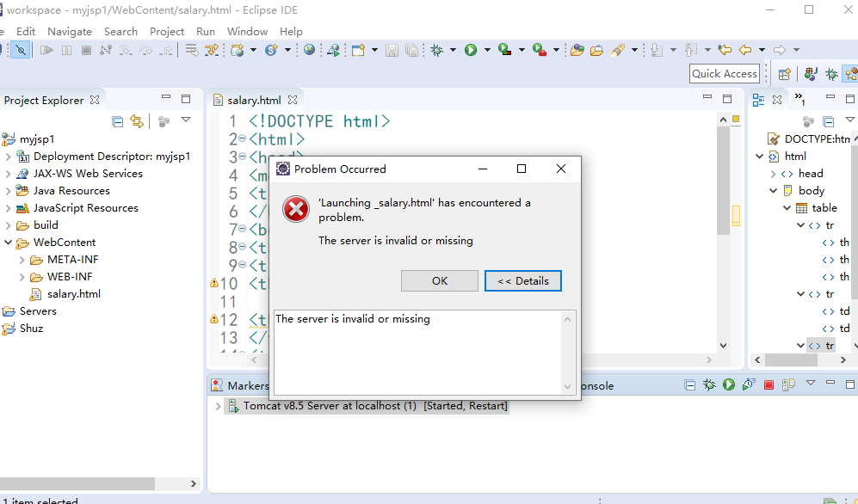
Task: Toggle Use Step Filters icon
Action: point(211,50)
